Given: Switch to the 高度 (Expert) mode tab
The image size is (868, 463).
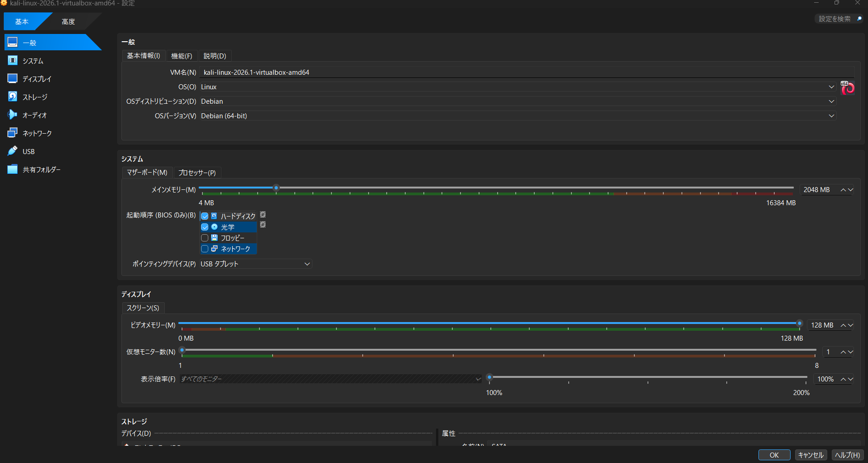Looking at the screenshot, I should (x=68, y=21).
